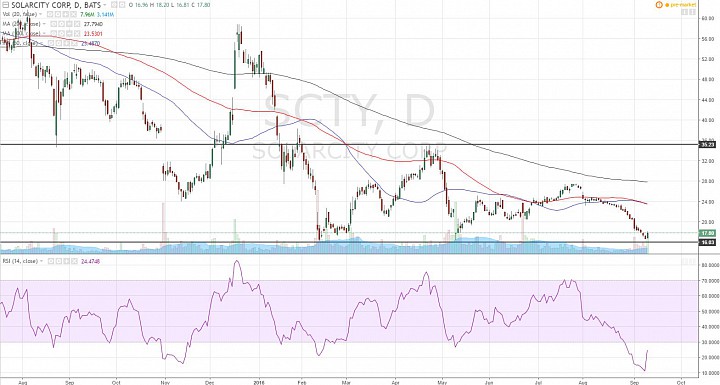Click the Jul label on the time axis

click(x=538, y=381)
